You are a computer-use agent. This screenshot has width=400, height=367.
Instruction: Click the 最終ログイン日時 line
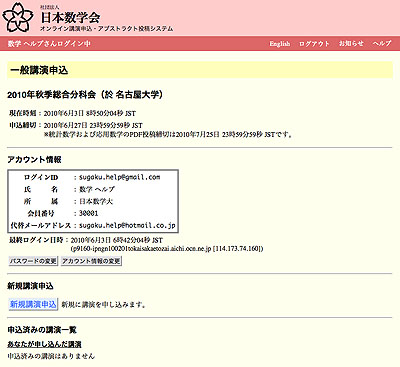[x=86, y=240]
